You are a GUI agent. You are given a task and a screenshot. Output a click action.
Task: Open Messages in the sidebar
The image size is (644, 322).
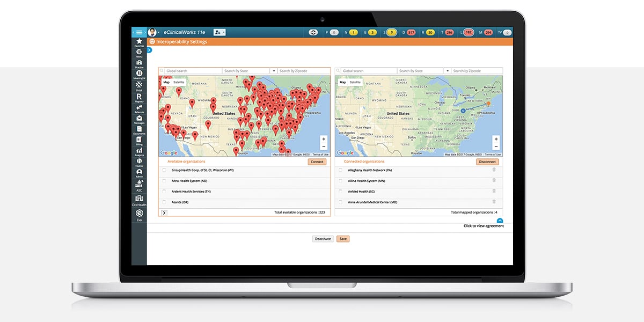[x=139, y=119]
